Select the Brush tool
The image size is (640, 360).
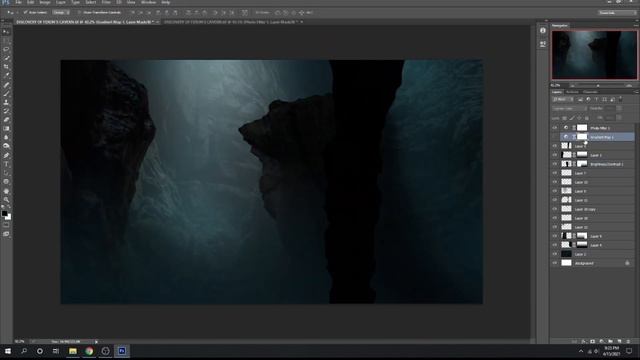[6, 94]
